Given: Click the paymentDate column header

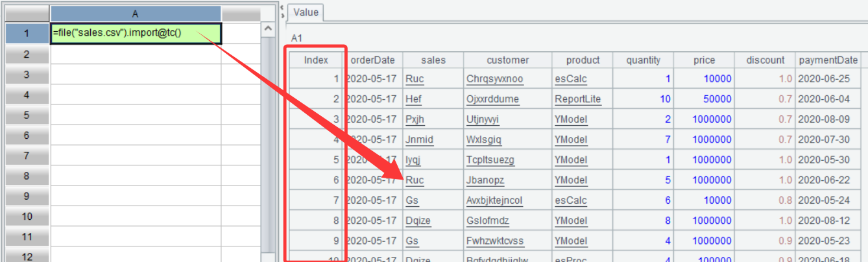Looking at the screenshot, I should click(827, 60).
